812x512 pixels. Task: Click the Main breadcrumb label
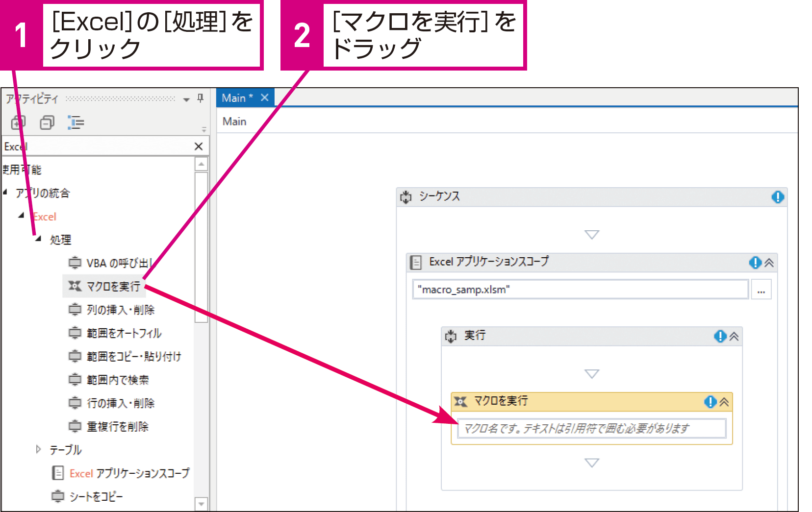click(234, 122)
